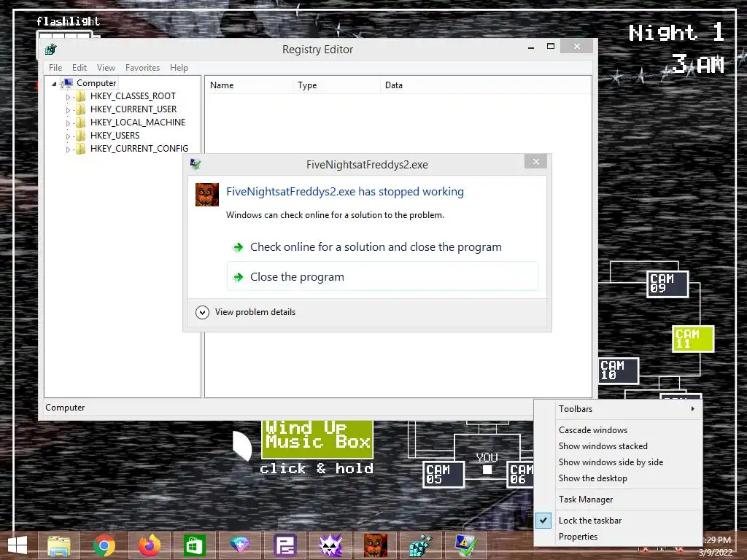
Task: Open Task Manager from context menu
Action: [x=586, y=499]
